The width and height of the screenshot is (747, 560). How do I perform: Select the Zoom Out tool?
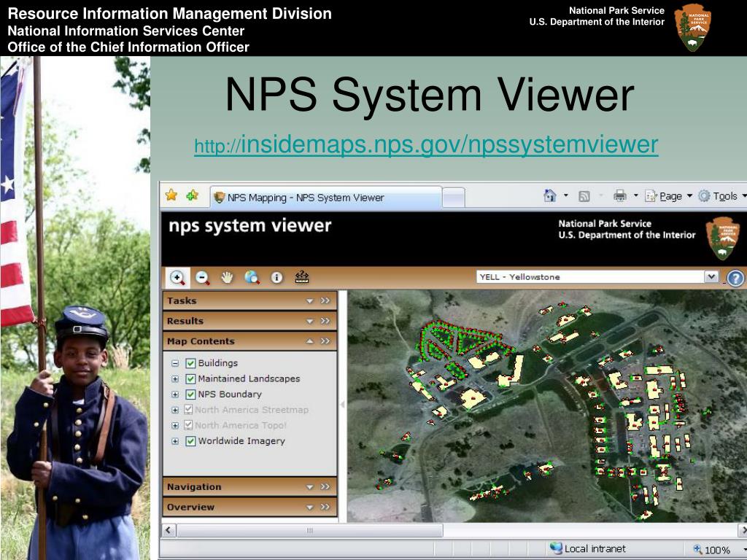[203, 278]
